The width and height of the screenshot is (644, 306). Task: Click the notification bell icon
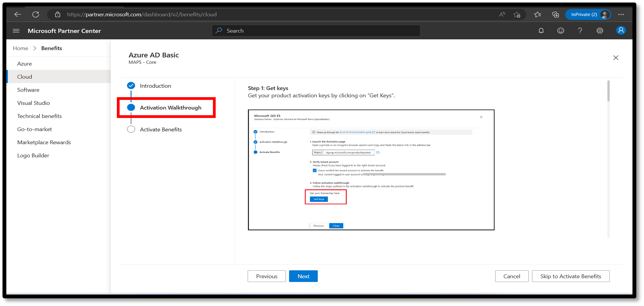[541, 30]
